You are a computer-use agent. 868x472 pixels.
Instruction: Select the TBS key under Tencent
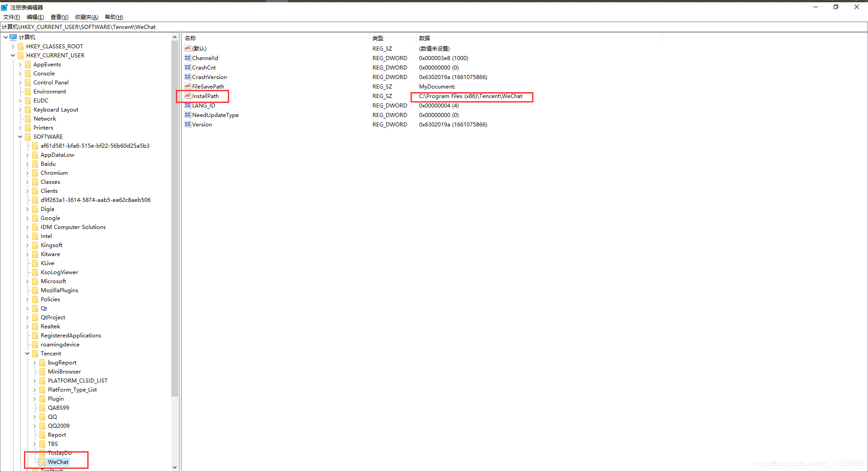pyautogui.click(x=53, y=444)
